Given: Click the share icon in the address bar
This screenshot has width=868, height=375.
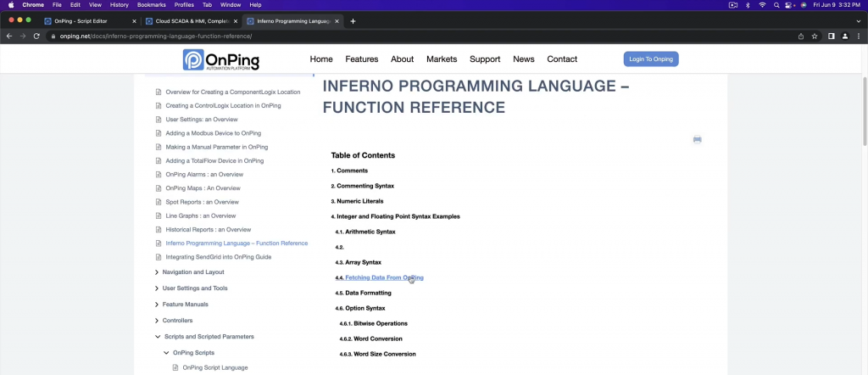Looking at the screenshot, I should [x=800, y=36].
